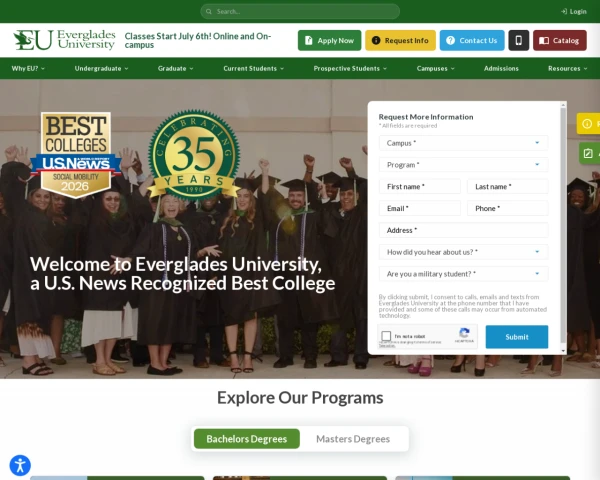Viewport: 600px width, 480px height.
Task: Click the blue Submit button
Action: (517, 337)
